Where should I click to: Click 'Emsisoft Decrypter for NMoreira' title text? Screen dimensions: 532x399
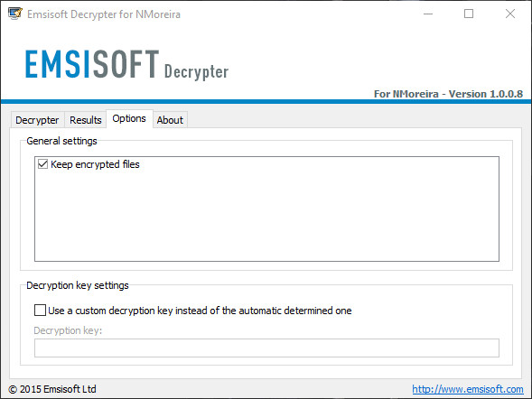pyautogui.click(x=104, y=14)
